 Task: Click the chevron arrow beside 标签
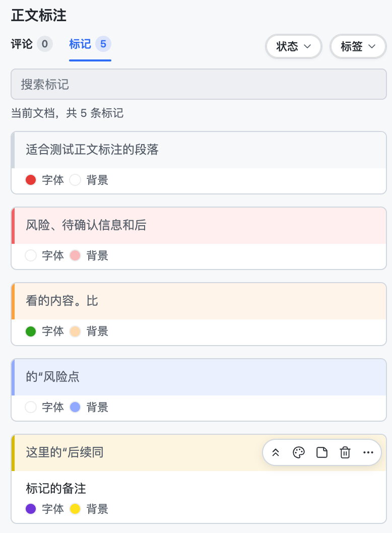click(372, 46)
